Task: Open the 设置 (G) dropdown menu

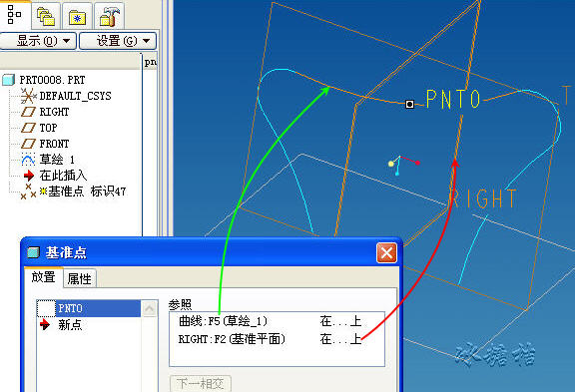Action: click(x=118, y=41)
